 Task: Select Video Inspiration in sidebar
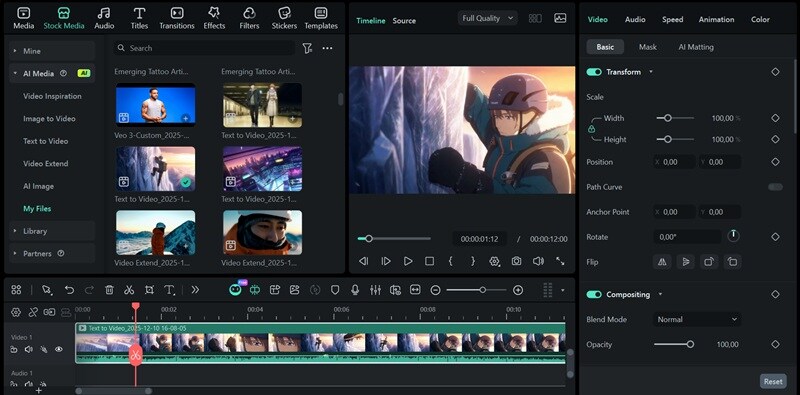52,96
